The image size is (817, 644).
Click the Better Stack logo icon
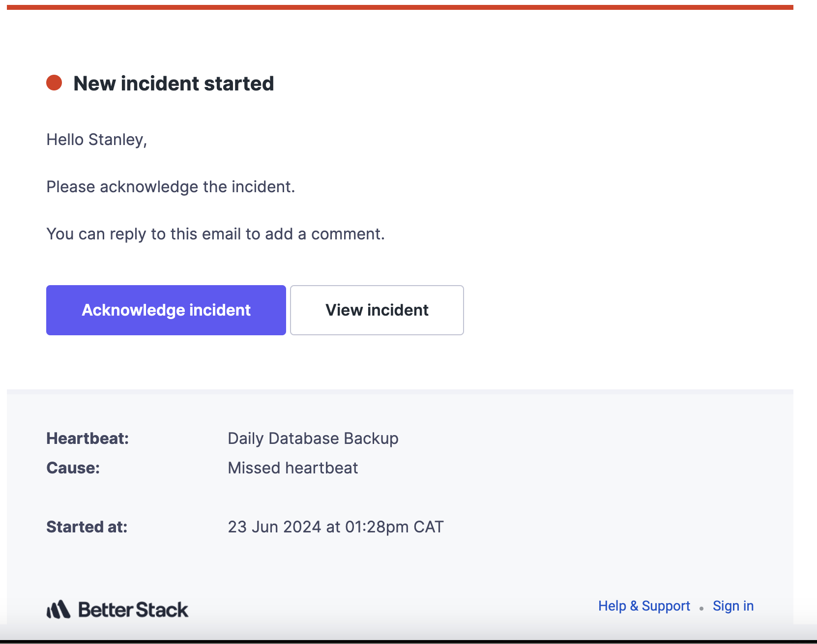[58, 610]
